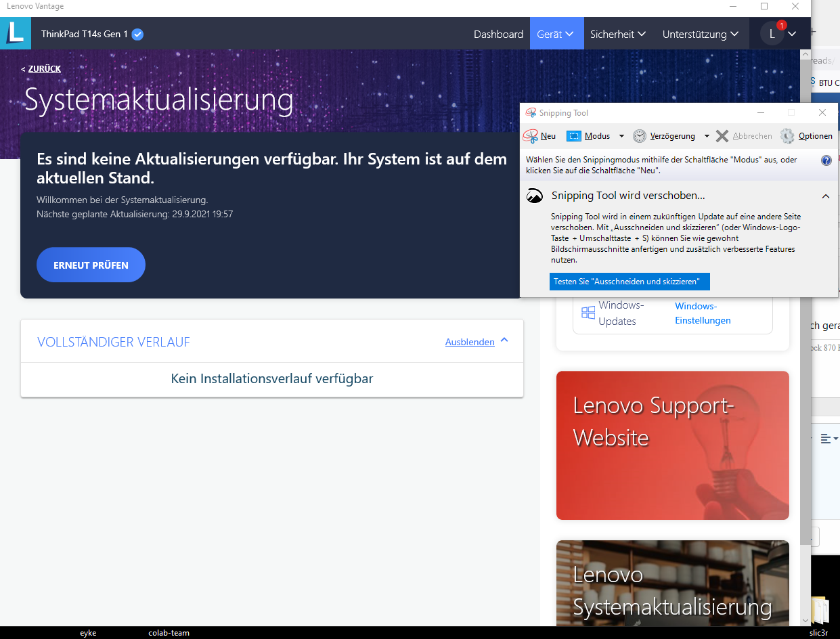
Task: Collapse the Snipping Tool wird verschoben notice
Action: (826, 196)
